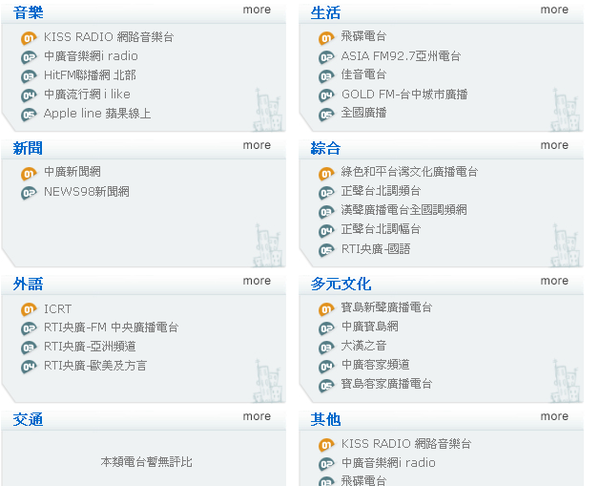Open RTI央廣-歐美及方言 station
Image resolution: width=600 pixels, height=486 pixels.
95,365
